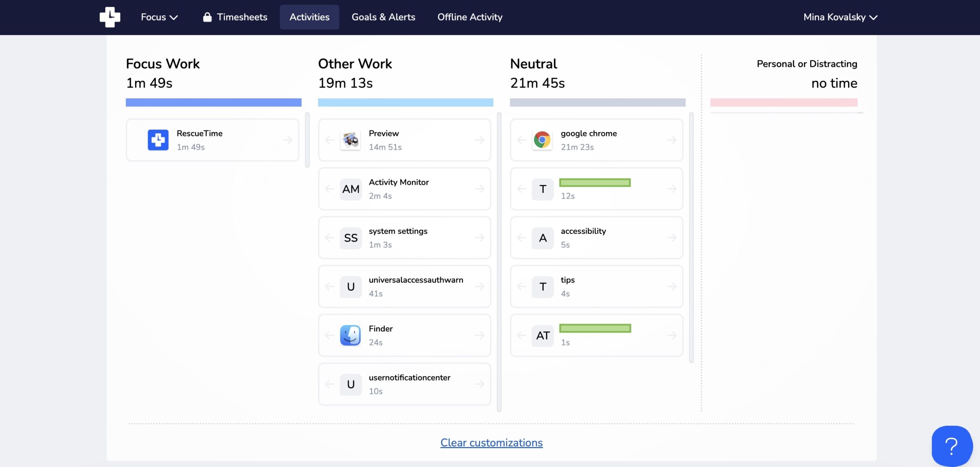Click the AM Activity Monitor icon

click(x=351, y=189)
